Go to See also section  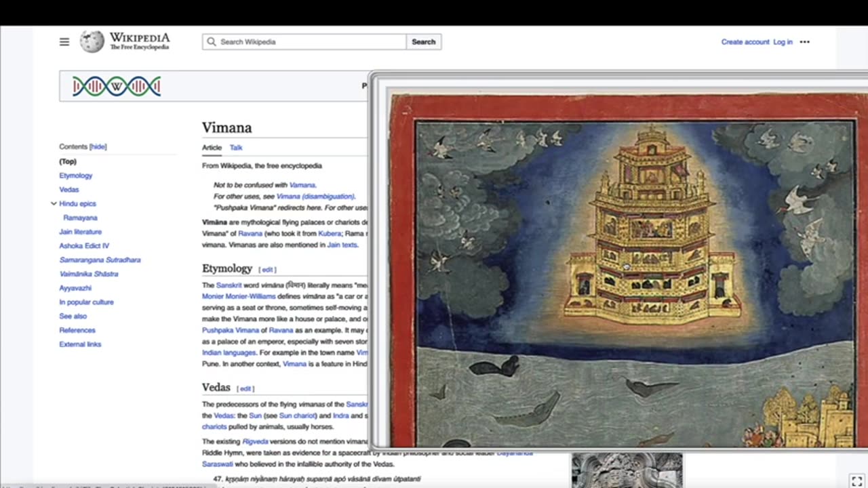tap(73, 316)
